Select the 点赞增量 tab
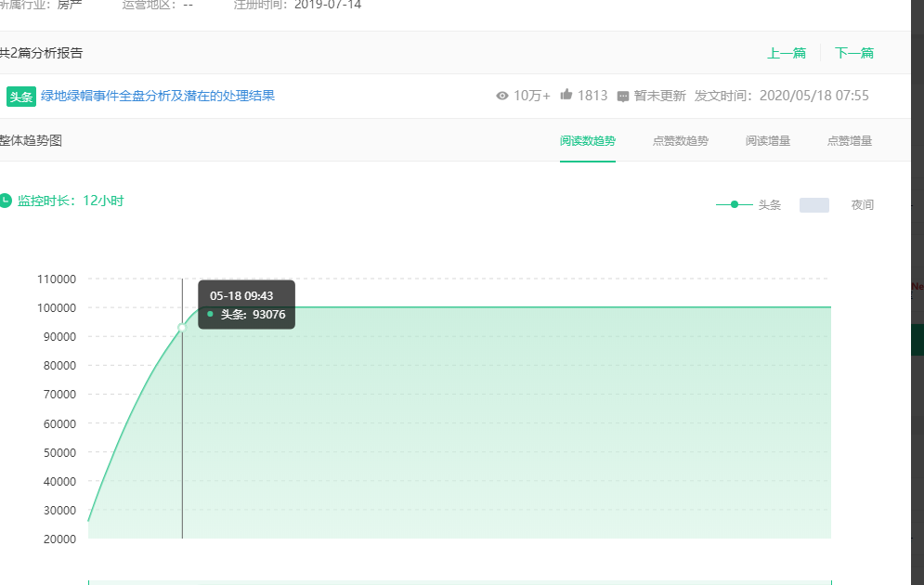924x585 pixels. coord(850,141)
